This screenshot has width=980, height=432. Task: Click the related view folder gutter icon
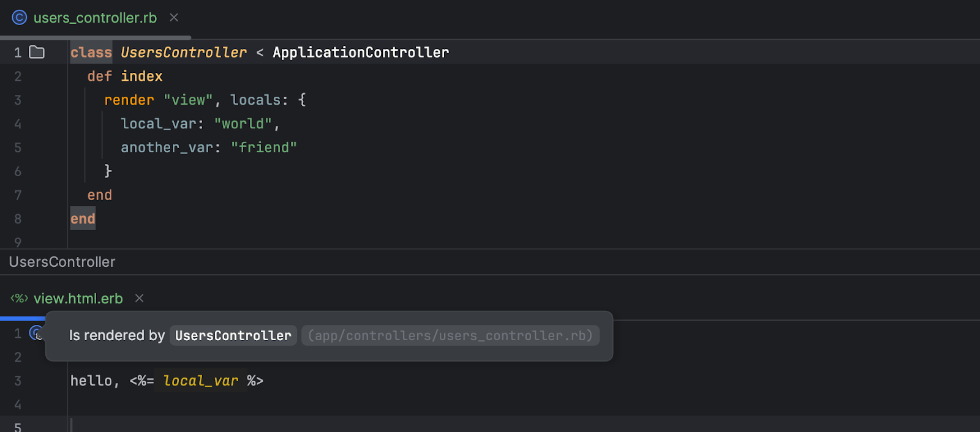click(37, 53)
